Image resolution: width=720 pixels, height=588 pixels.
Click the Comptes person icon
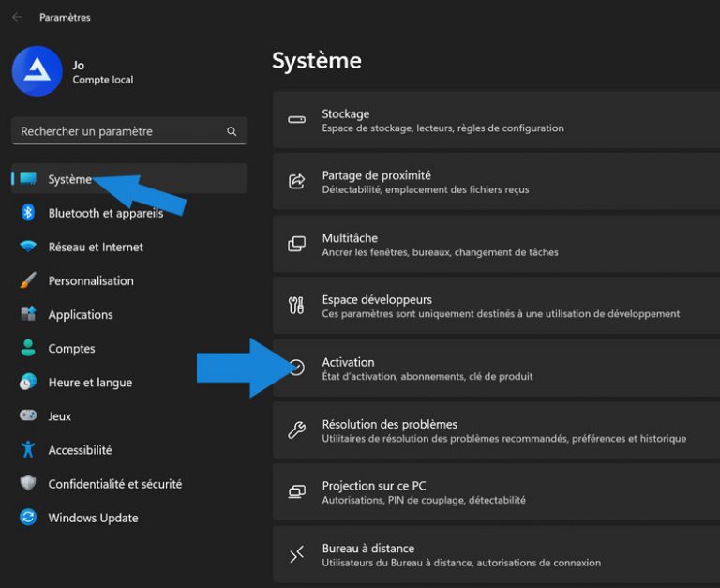click(28, 348)
